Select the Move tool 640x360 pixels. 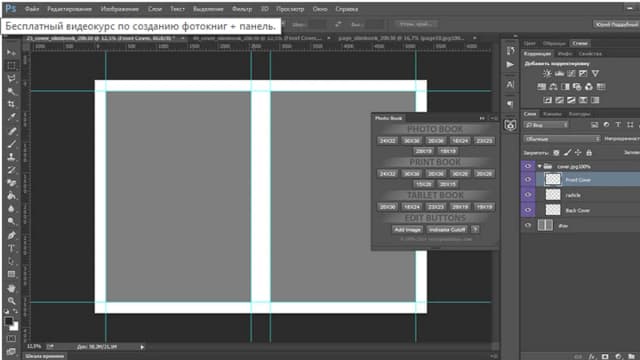click(x=11, y=53)
